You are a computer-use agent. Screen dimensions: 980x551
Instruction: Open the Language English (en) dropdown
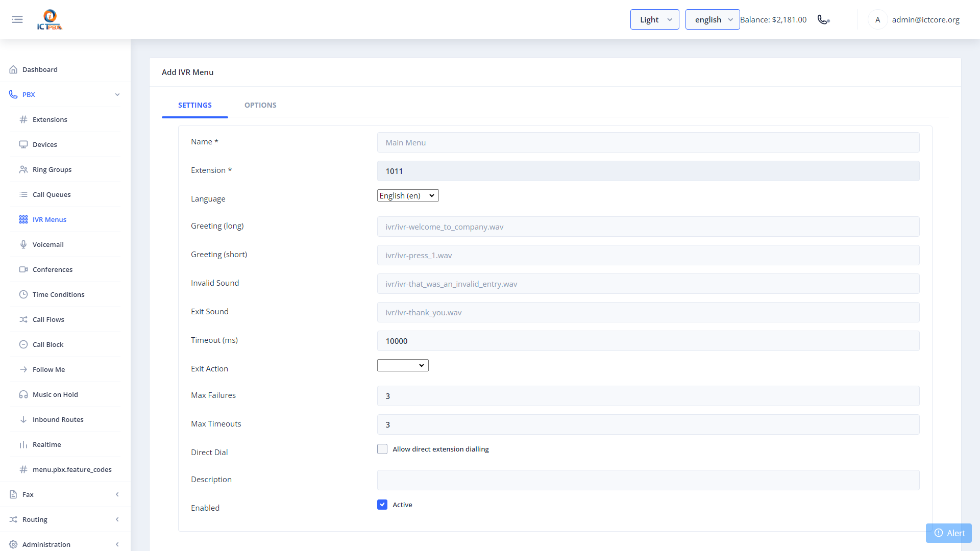tap(408, 195)
